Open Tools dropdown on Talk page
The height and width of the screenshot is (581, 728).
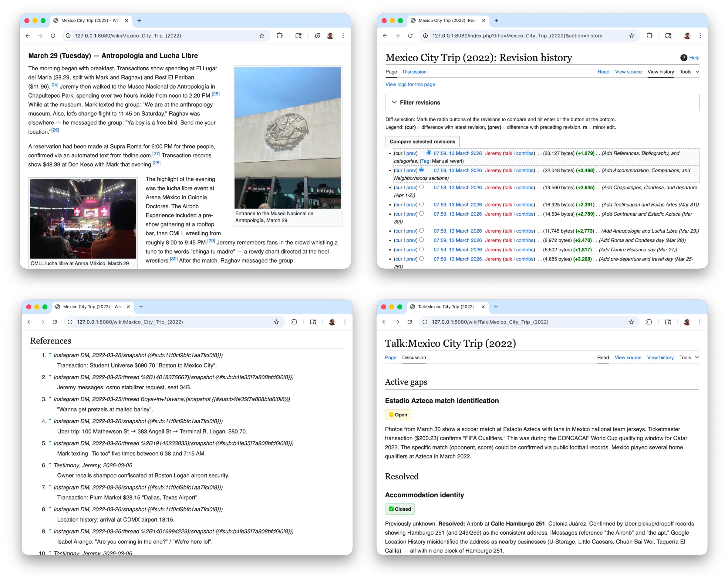(x=689, y=358)
